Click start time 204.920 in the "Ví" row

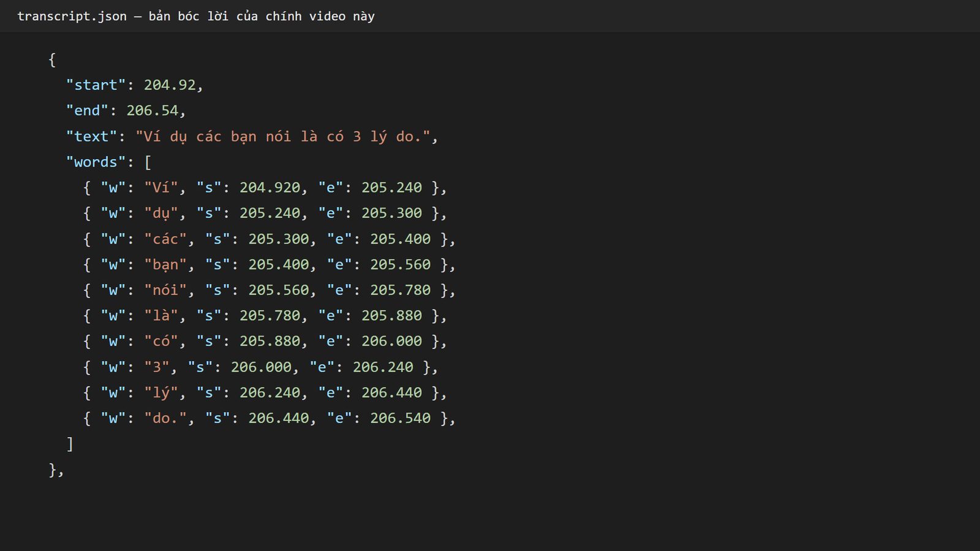(x=270, y=187)
